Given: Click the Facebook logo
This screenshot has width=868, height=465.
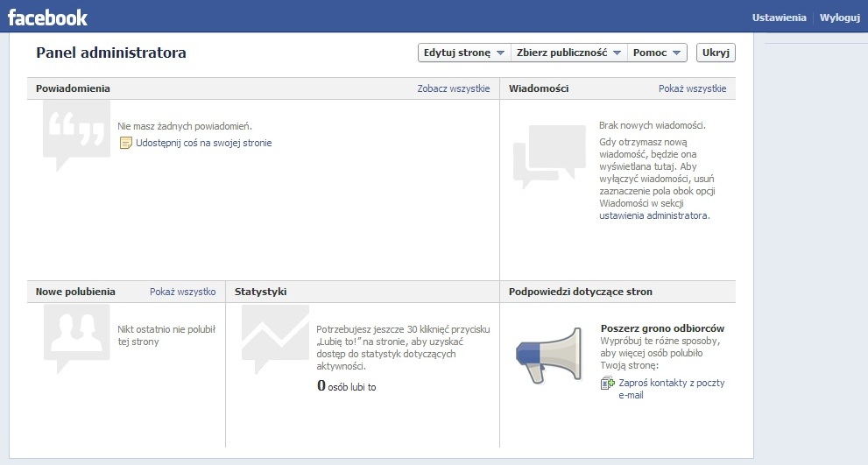Looking at the screenshot, I should (47, 17).
